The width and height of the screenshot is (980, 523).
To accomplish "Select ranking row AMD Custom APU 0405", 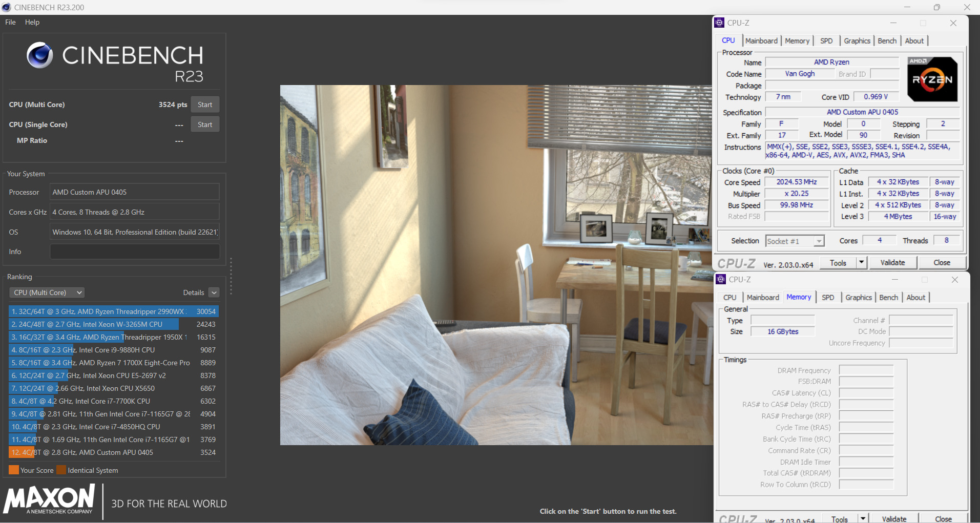I will [114, 452].
